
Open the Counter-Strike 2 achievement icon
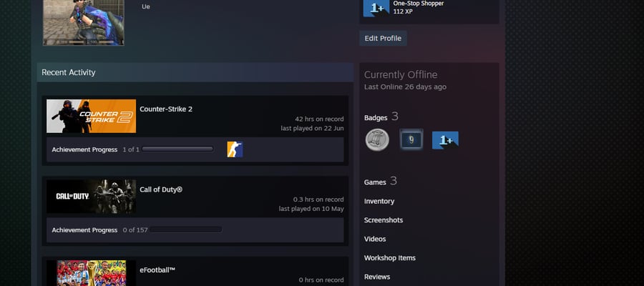click(x=235, y=149)
